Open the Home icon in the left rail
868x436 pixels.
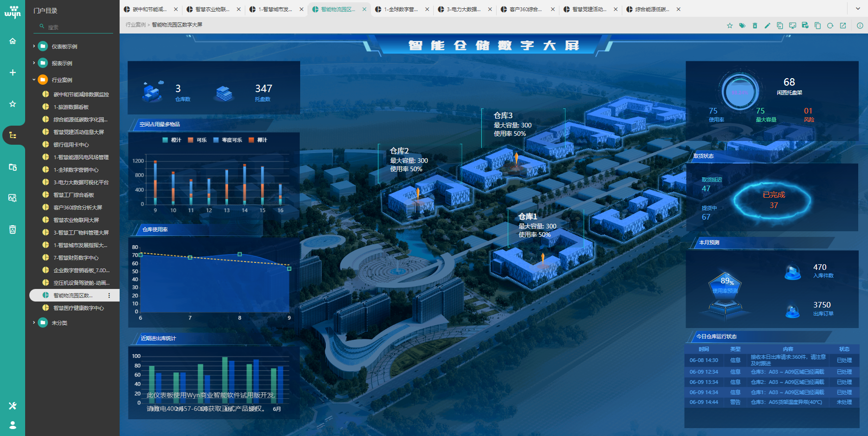(x=13, y=40)
